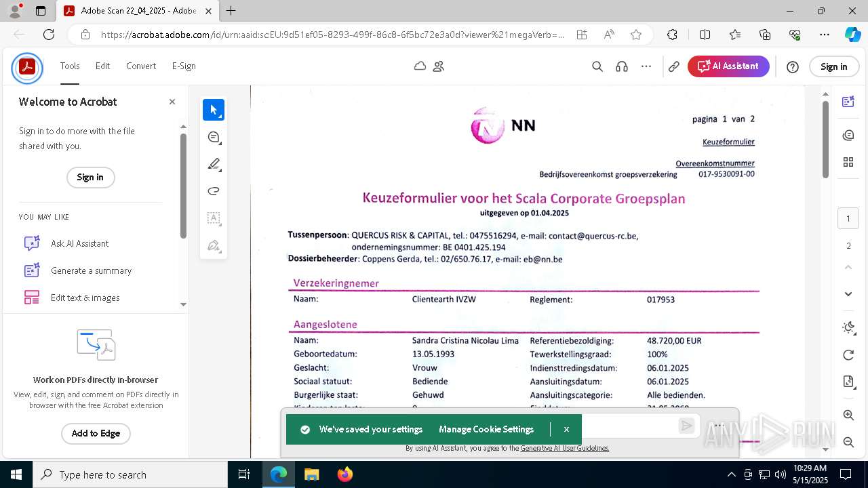Viewport: 868px width, 488px height.
Task: Open Edge Copilot sidebar icon
Action: [x=852, y=35]
